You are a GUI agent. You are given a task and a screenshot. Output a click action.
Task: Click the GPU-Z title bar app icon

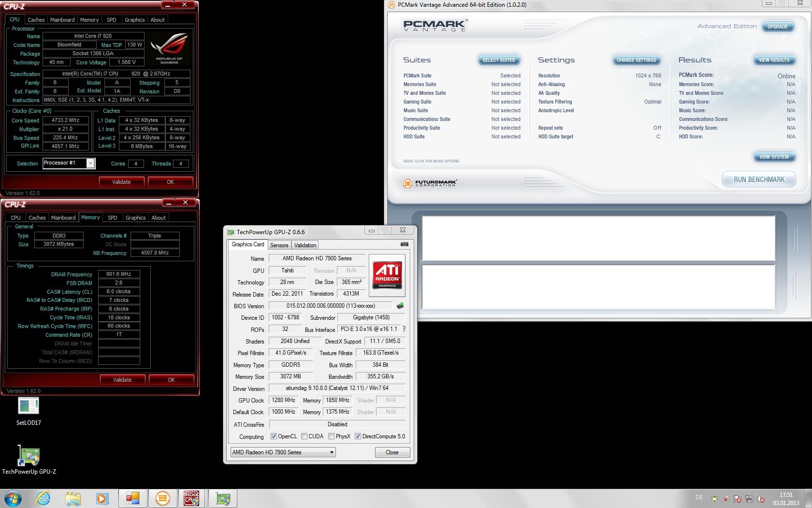click(231, 232)
